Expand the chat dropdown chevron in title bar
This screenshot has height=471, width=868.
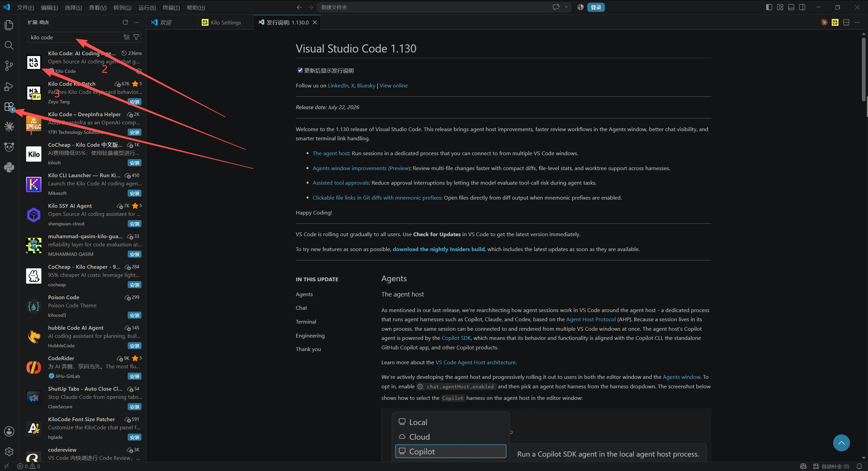[566, 7]
